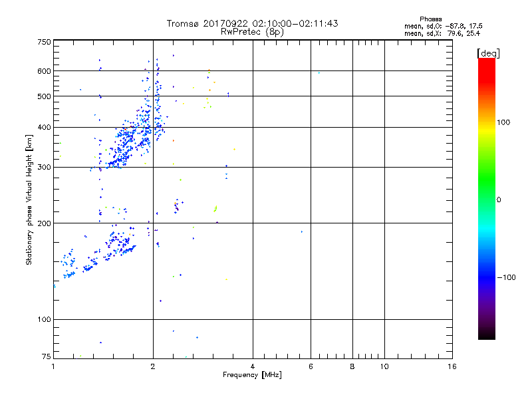Click the y-axis tick label '100'
Image resolution: width=532 pixels, height=399 pixels.
coord(44,319)
